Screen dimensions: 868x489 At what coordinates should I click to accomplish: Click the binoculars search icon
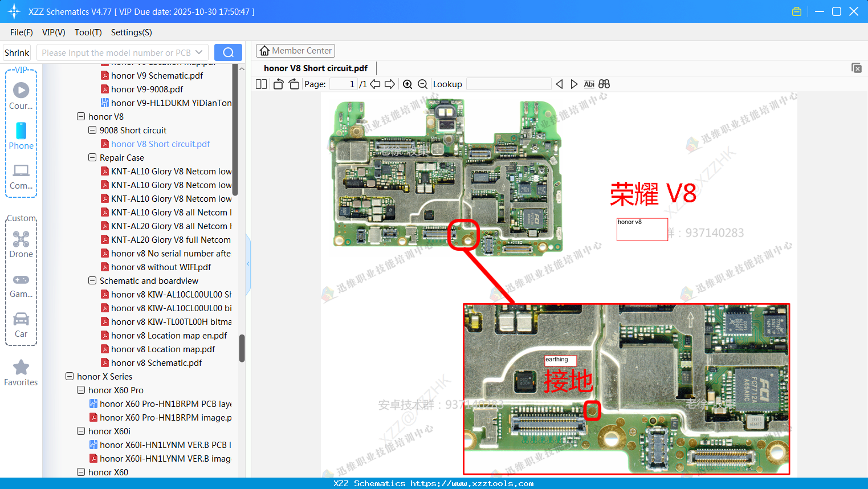(604, 84)
